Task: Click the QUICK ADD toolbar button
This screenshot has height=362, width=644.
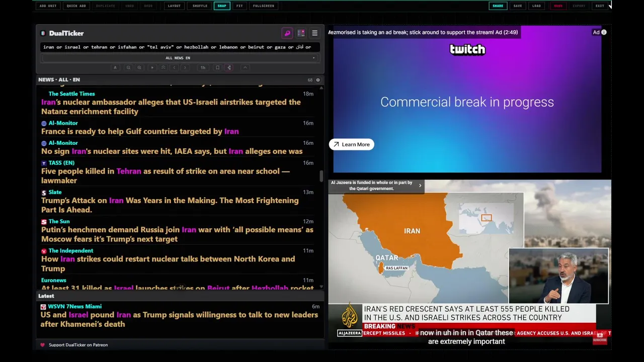Action: click(x=76, y=6)
